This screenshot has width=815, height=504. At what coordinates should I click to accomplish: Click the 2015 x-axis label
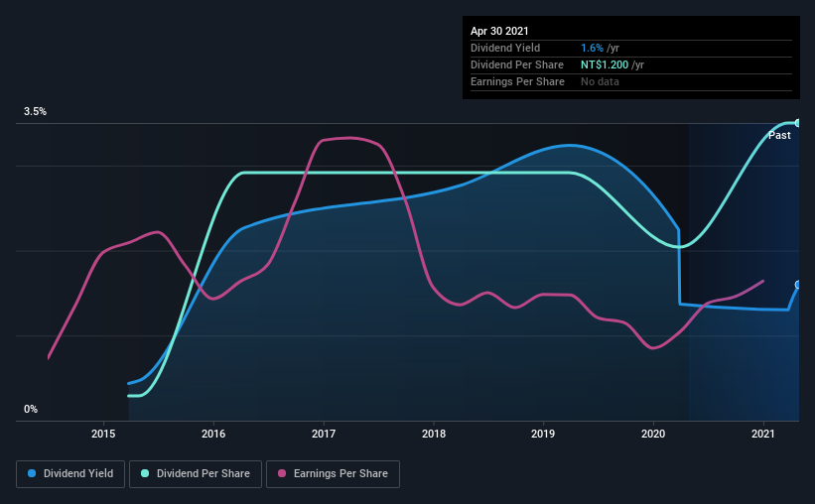click(103, 434)
